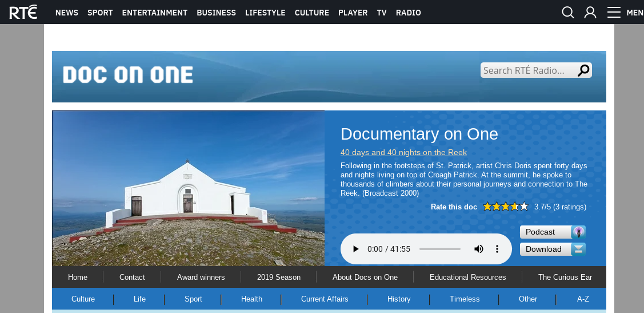Click the 'Documentary on One' heading

[x=419, y=134]
